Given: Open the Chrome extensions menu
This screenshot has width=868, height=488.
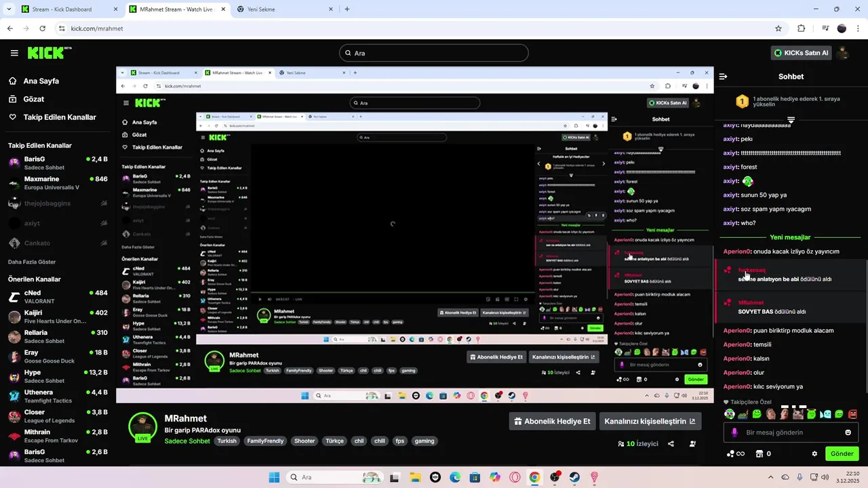Looking at the screenshot, I should point(801,28).
